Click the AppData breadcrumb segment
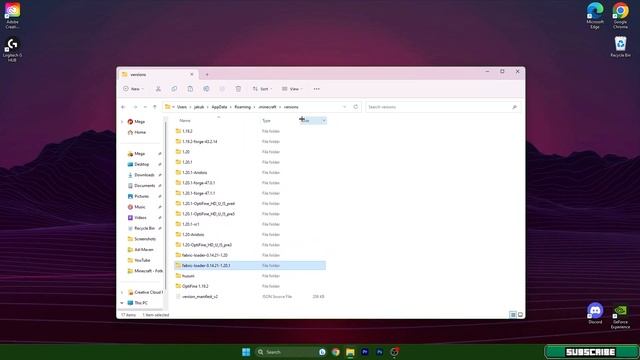 point(219,107)
